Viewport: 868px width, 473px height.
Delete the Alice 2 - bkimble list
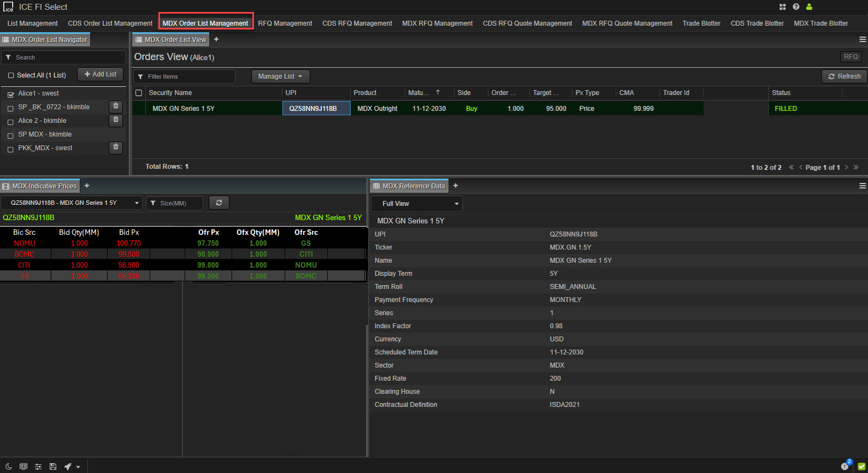pyautogui.click(x=116, y=120)
